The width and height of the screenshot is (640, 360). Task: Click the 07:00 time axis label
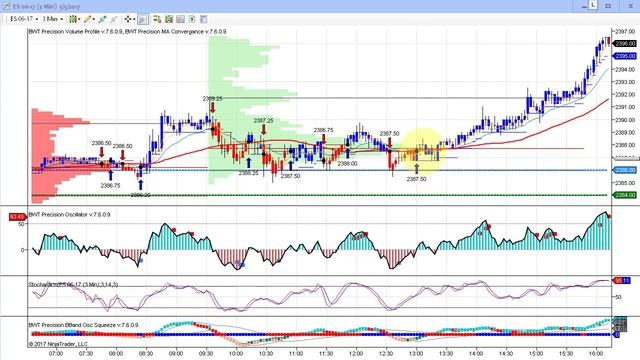[56, 353]
